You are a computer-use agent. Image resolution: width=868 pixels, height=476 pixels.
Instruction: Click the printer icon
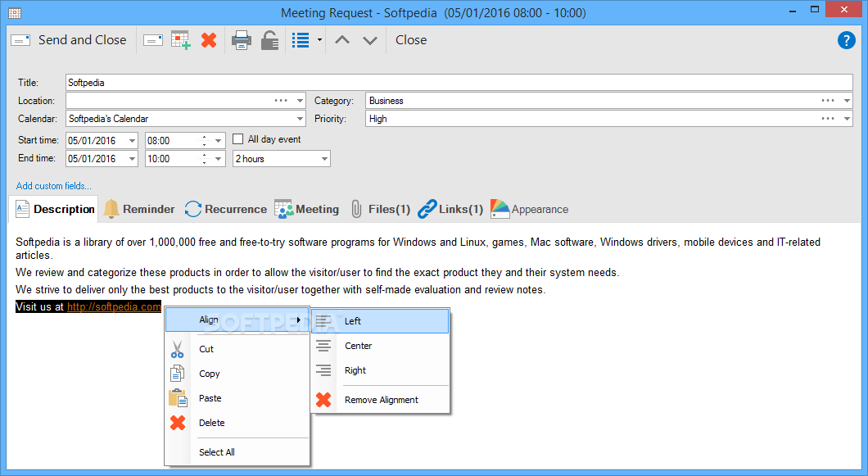point(242,40)
